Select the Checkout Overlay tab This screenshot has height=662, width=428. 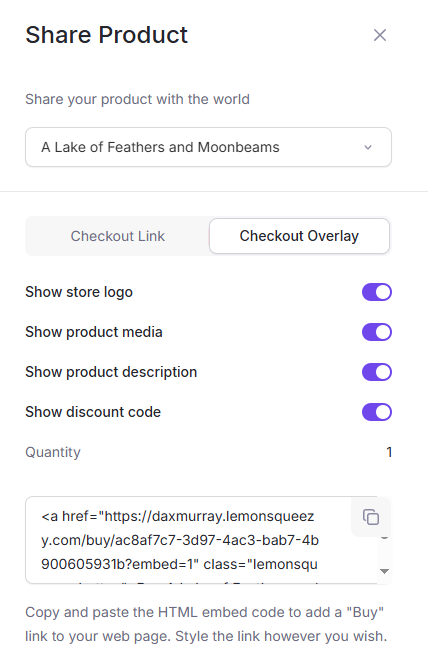pos(299,236)
